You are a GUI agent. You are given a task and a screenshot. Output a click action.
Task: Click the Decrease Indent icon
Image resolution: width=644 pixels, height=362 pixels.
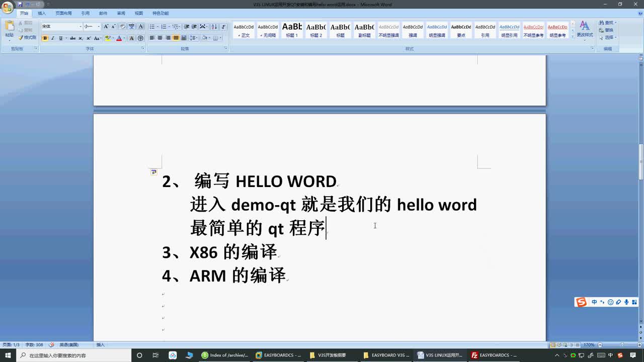tap(187, 27)
